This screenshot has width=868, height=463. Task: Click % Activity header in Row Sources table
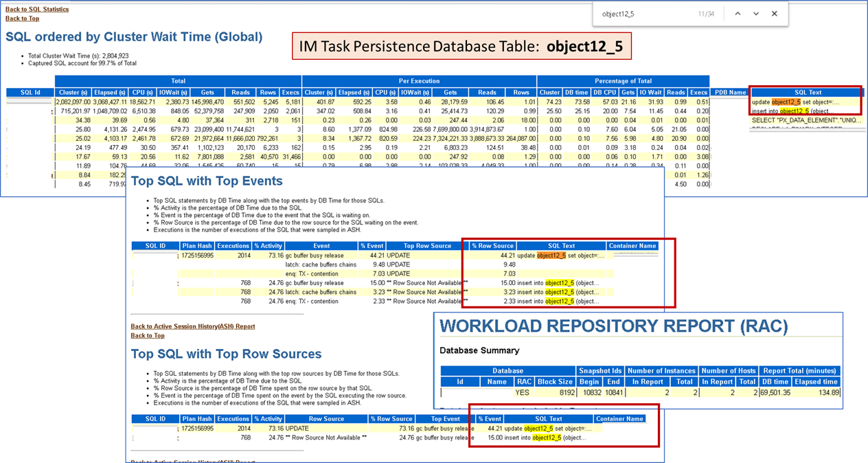click(269, 418)
